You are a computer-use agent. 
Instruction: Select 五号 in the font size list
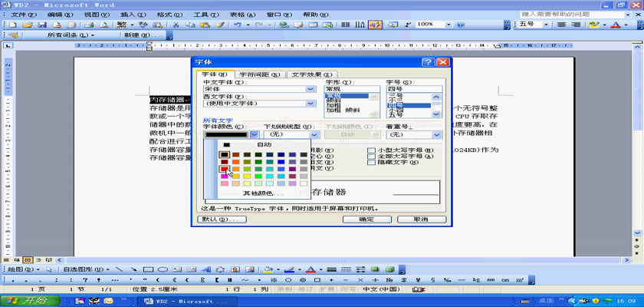[x=396, y=114]
